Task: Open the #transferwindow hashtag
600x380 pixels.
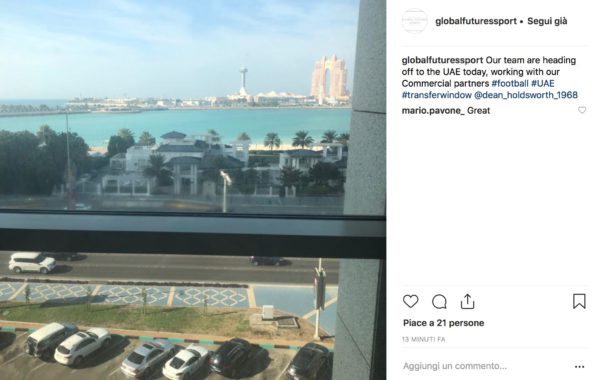Action: (x=436, y=95)
